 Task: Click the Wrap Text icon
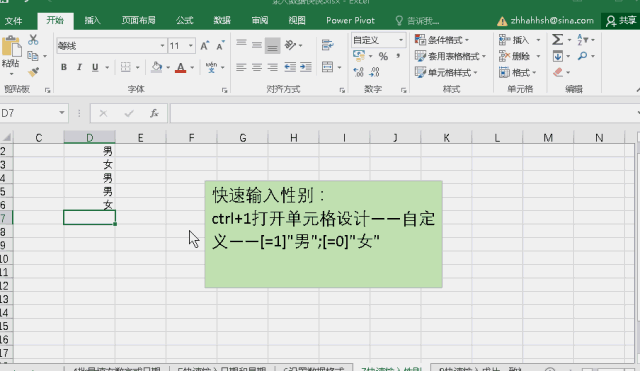(x=327, y=45)
